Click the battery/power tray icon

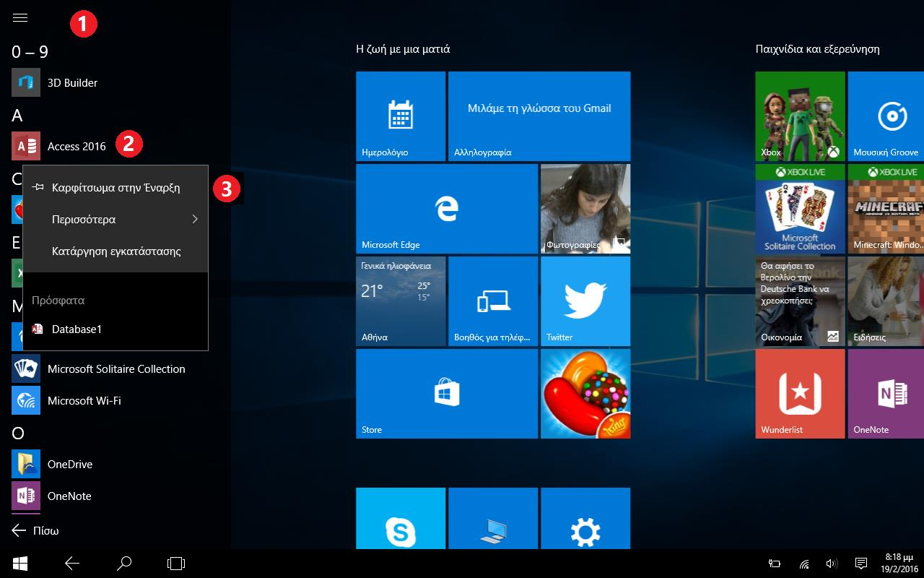(775, 564)
